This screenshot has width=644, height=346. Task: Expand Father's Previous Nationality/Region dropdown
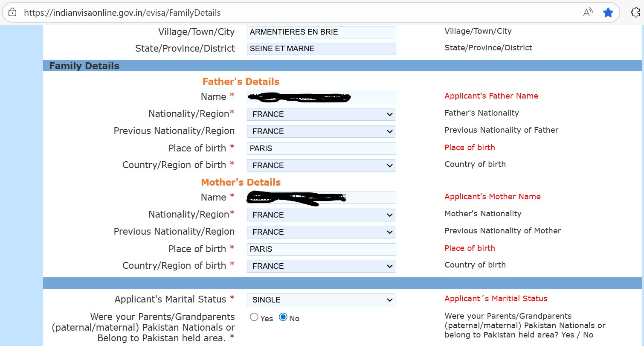pyautogui.click(x=321, y=131)
